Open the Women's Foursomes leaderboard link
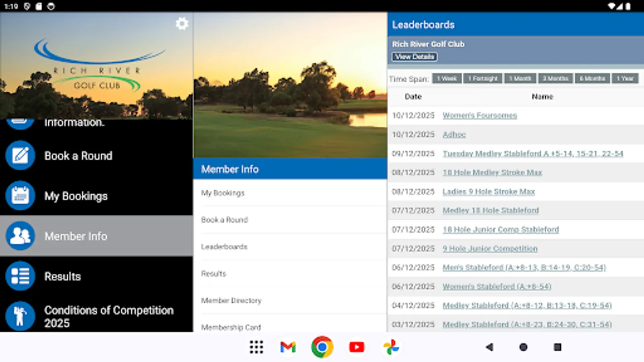This screenshot has width=644, height=362. tap(480, 115)
